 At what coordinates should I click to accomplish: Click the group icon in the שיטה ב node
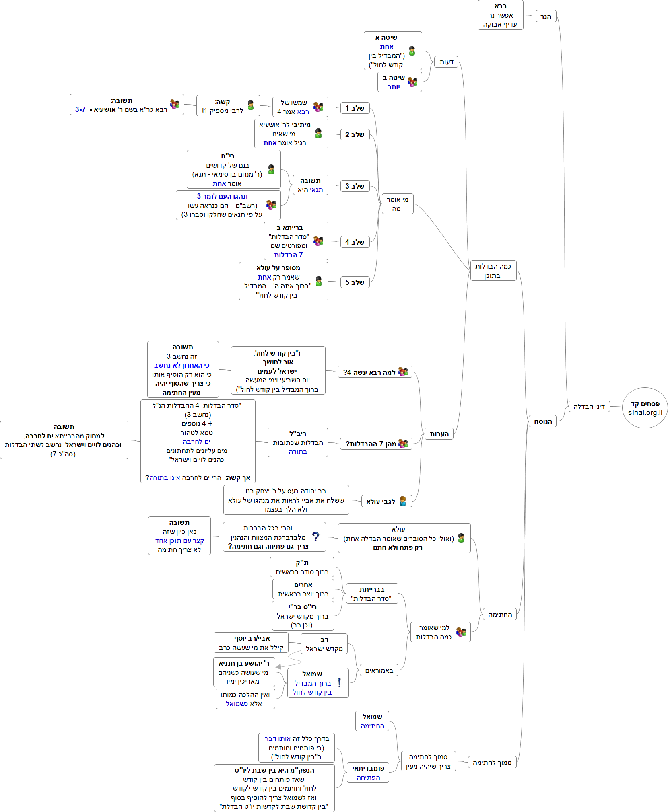412,82
